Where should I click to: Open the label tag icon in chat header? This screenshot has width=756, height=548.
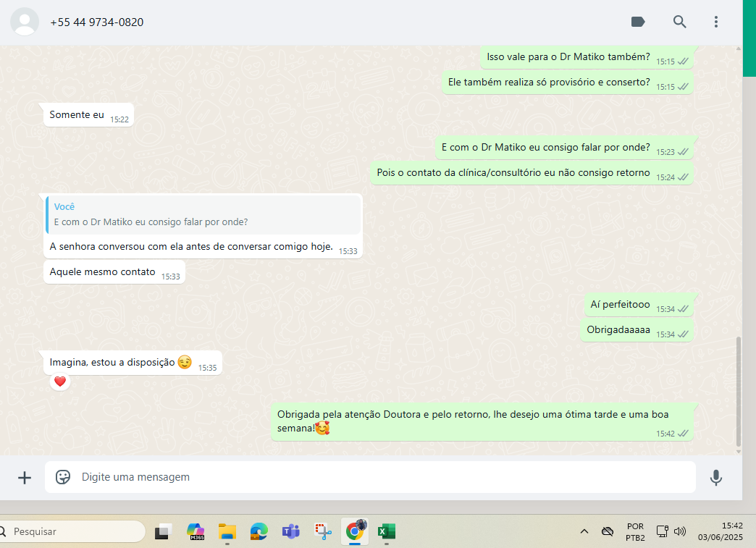[638, 22]
